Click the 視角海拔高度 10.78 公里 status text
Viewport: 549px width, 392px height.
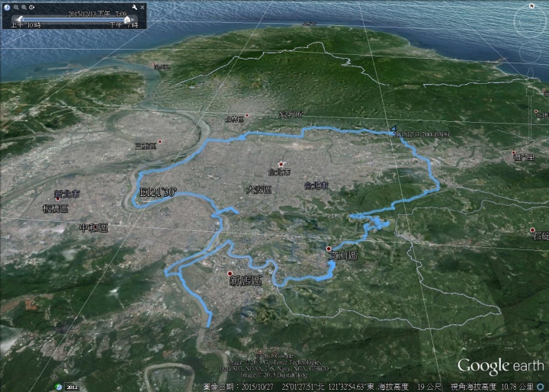point(493,387)
